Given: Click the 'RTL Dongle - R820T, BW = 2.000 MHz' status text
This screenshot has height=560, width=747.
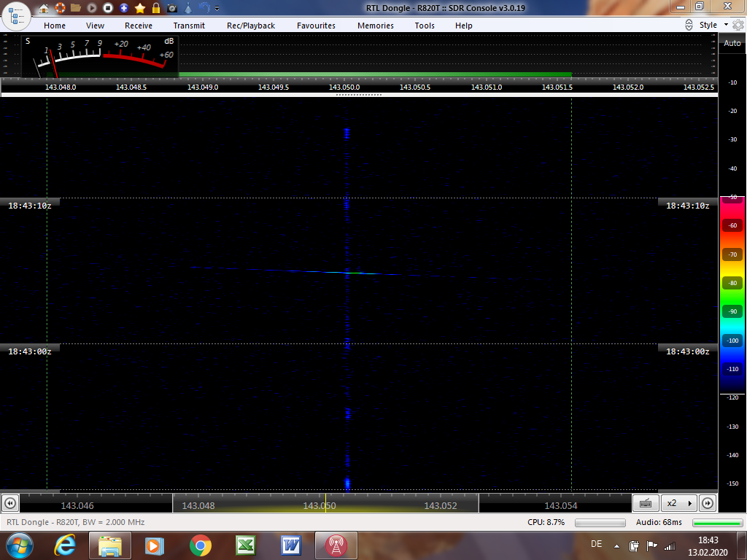Looking at the screenshot, I should pos(76,522).
